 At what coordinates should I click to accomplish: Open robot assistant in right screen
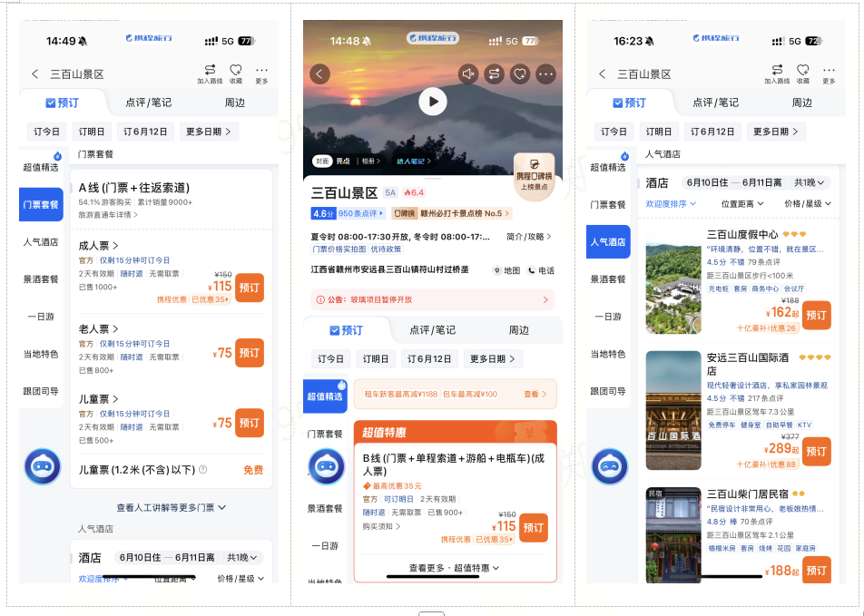point(610,466)
